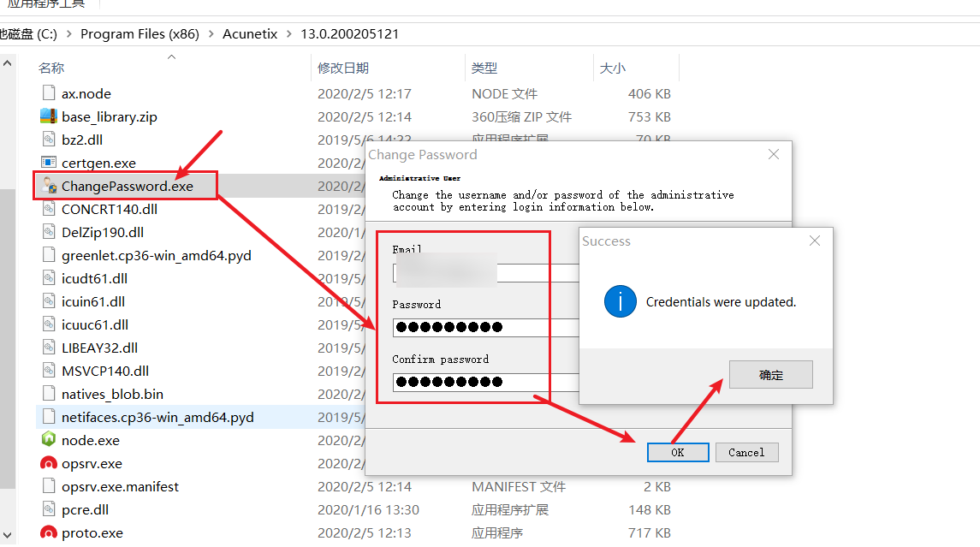Select the node.exe green application icon
The height and width of the screenshot is (547, 980).
click(x=49, y=440)
